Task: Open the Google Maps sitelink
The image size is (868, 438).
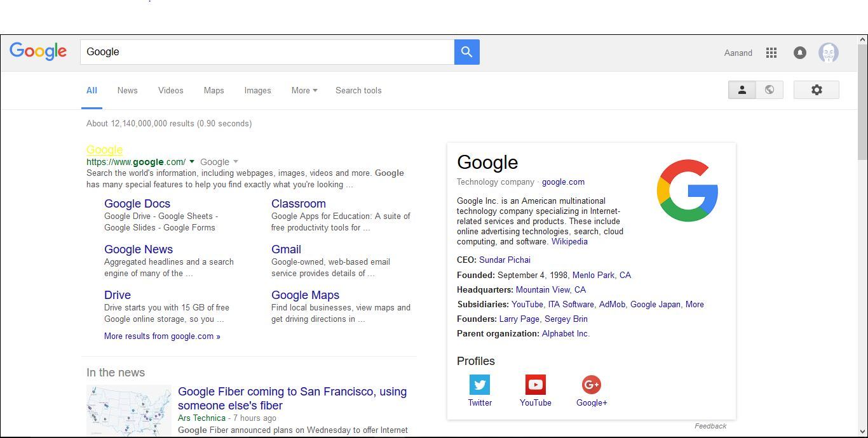Action: pos(305,295)
